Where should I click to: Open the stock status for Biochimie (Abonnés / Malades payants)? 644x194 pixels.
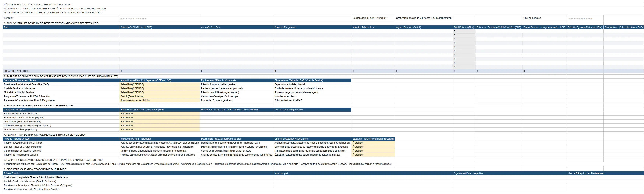[160, 118]
